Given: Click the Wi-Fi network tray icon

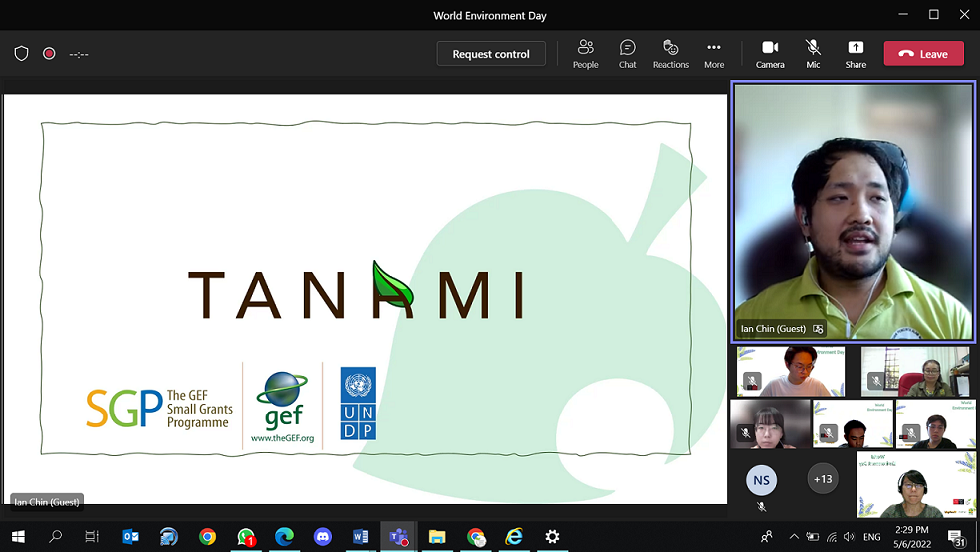Looking at the screenshot, I should (831, 536).
